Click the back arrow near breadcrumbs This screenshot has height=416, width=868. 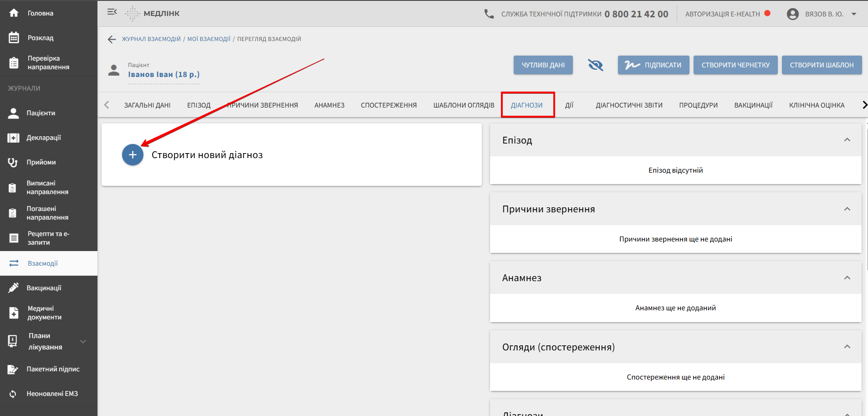tap(112, 39)
